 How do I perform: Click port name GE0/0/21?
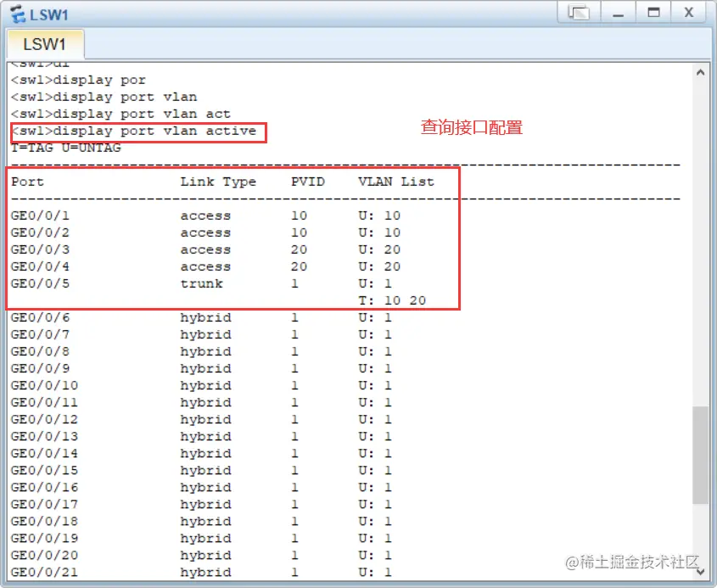pos(44,572)
